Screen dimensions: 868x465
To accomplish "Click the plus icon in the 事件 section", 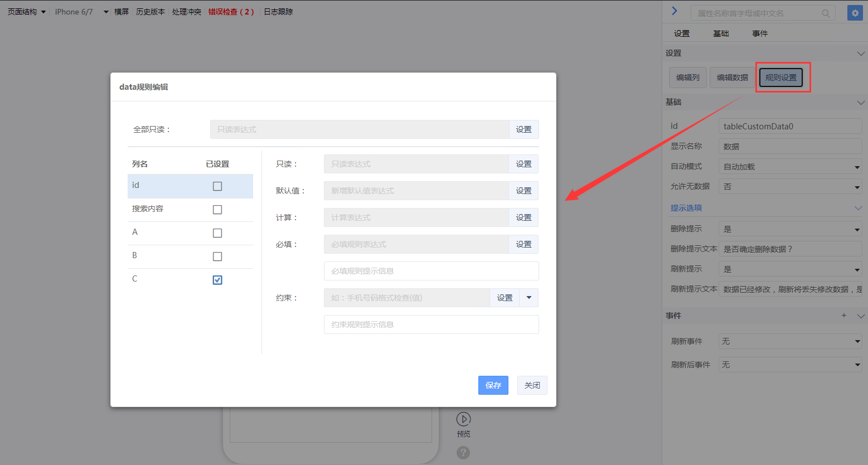I will click(x=844, y=316).
